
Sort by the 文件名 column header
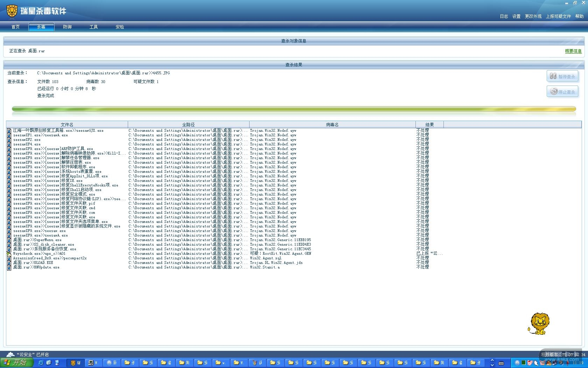67,124
